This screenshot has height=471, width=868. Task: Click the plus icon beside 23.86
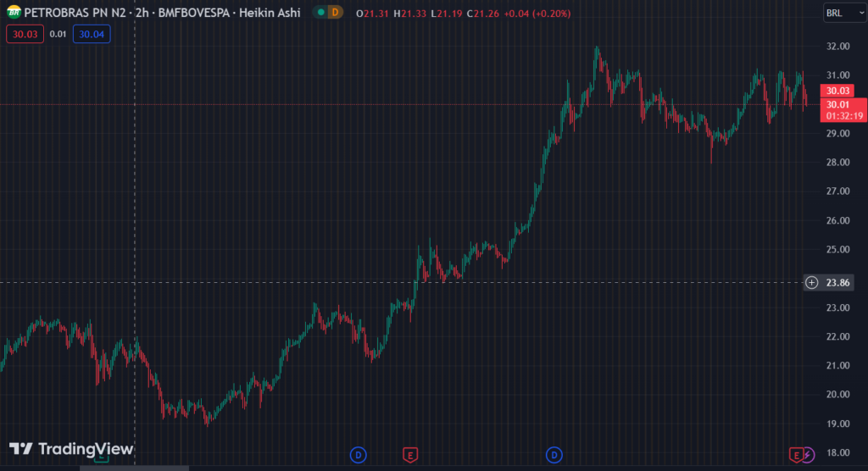pos(811,283)
